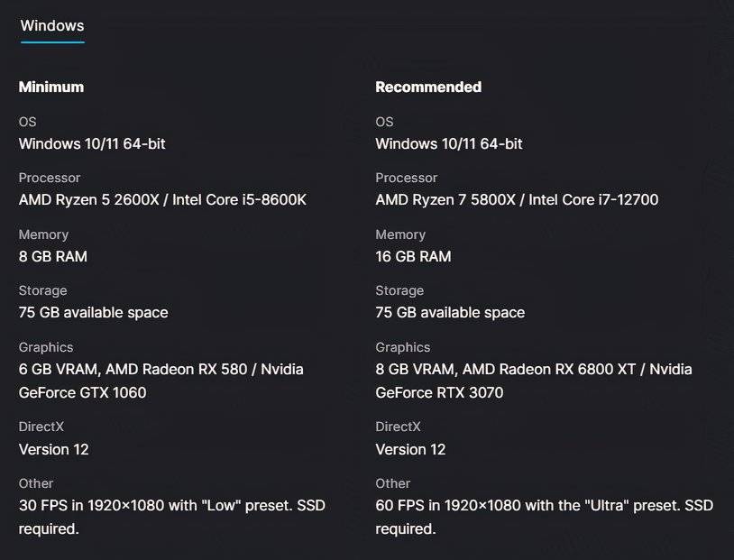Click the 60 FPS "Ultra" preset note
The width and height of the screenshot is (734, 560).
pyautogui.click(x=544, y=505)
